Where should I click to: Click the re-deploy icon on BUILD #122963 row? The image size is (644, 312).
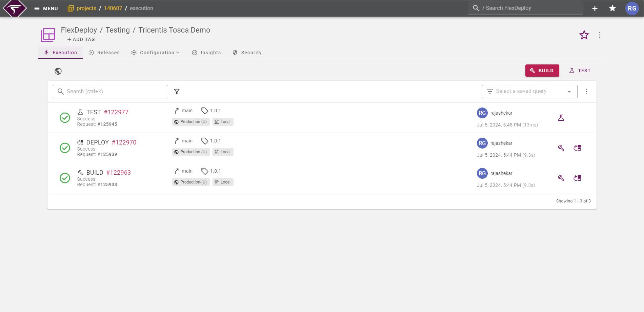(578, 178)
